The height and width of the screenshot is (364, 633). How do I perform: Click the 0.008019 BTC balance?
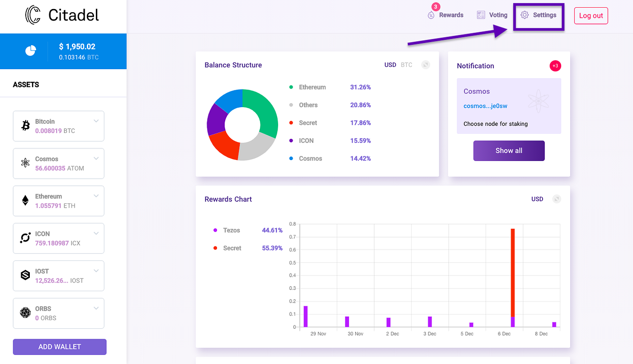click(55, 131)
